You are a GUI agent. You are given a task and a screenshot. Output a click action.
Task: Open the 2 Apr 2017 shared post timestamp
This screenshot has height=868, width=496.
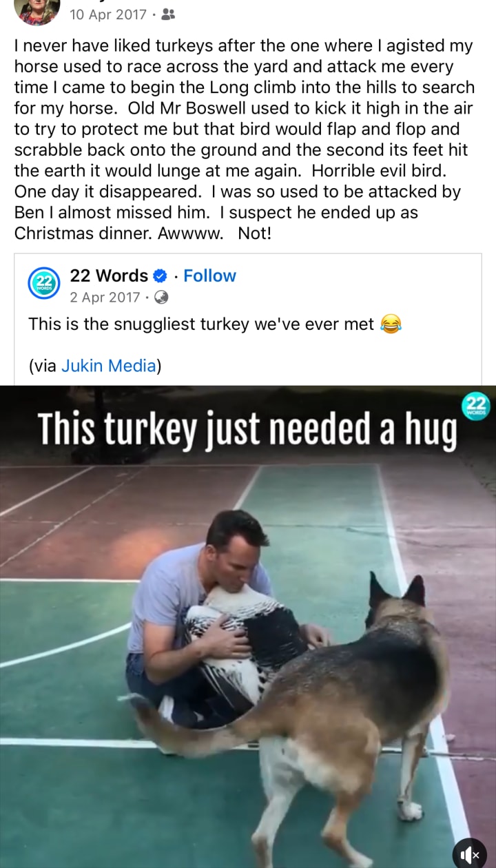(x=105, y=298)
